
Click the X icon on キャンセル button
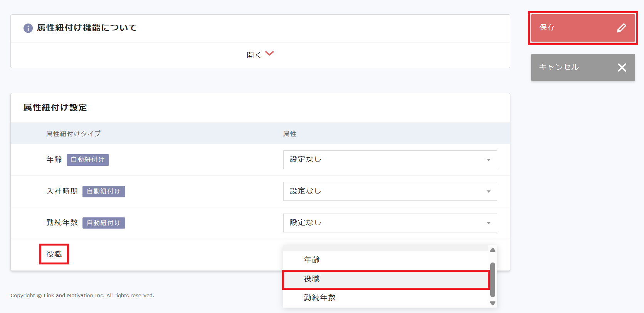click(x=622, y=67)
